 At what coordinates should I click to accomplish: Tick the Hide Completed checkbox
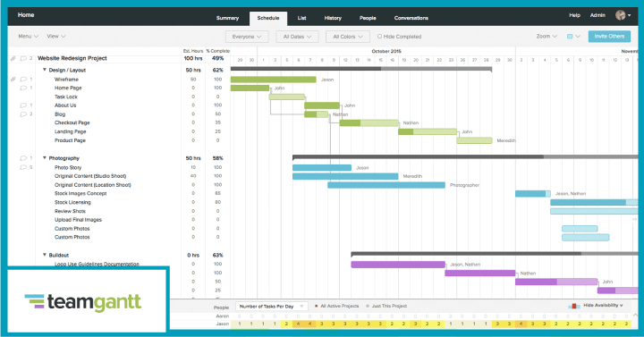379,36
